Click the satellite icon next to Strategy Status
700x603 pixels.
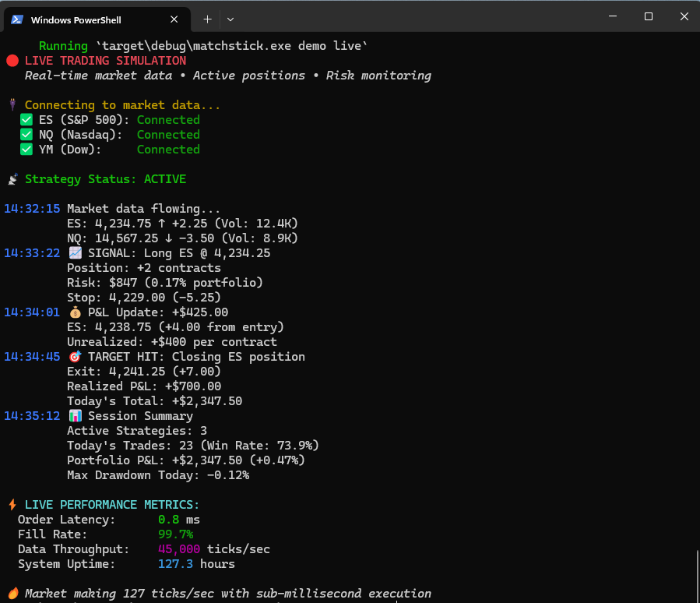point(12,178)
